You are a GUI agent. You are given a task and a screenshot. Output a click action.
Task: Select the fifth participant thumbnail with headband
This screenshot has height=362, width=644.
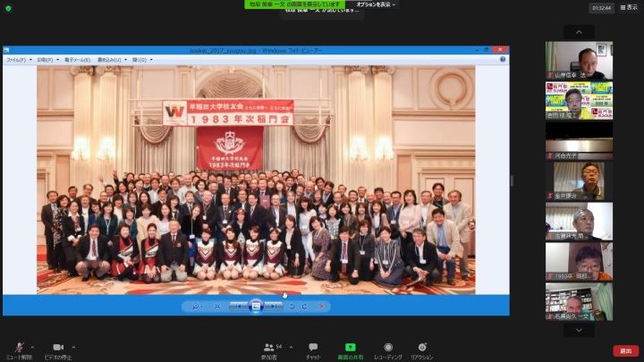(x=579, y=222)
